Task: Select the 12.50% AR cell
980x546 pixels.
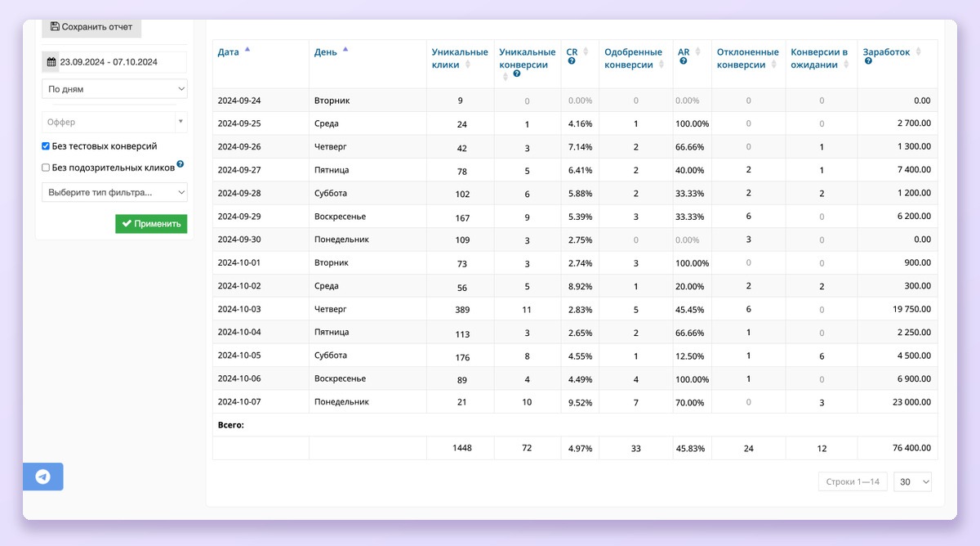Action: click(691, 356)
